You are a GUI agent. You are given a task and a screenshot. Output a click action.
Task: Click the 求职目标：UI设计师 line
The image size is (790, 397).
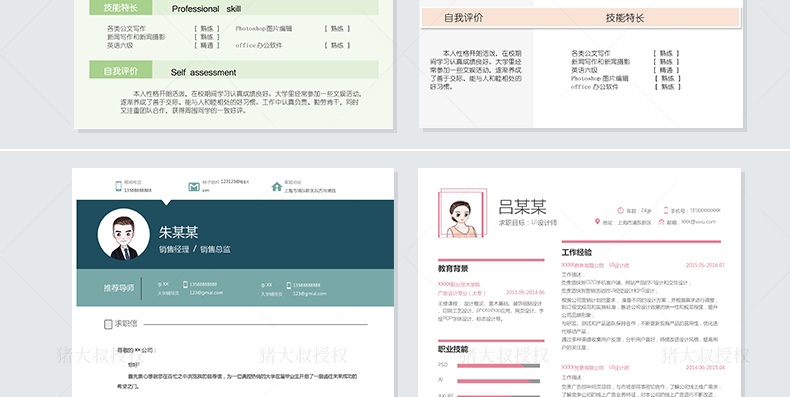tap(528, 223)
